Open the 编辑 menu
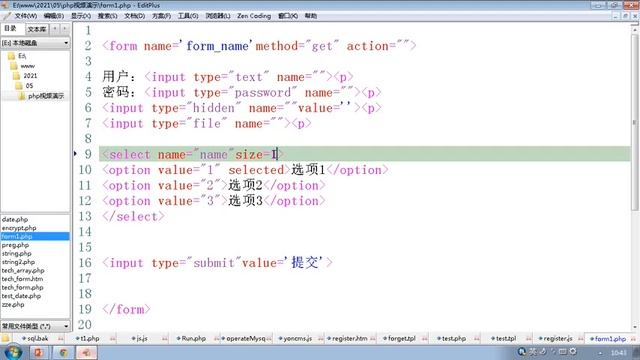 [x=54, y=16]
